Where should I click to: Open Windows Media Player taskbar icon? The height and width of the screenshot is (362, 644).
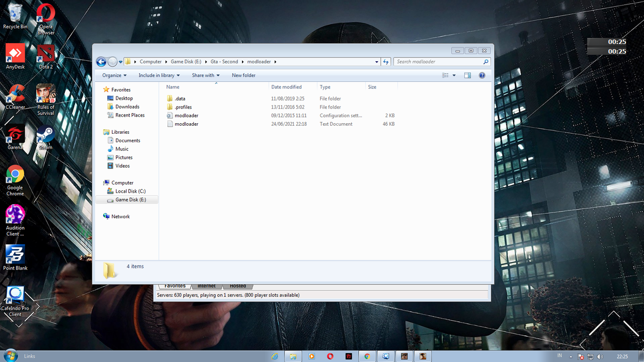[311, 356]
